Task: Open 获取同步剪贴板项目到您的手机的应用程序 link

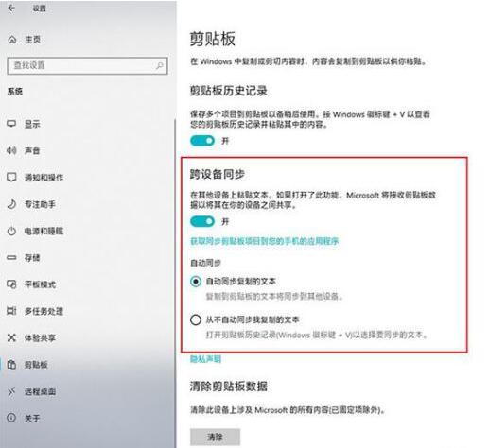Action: [264, 241]
